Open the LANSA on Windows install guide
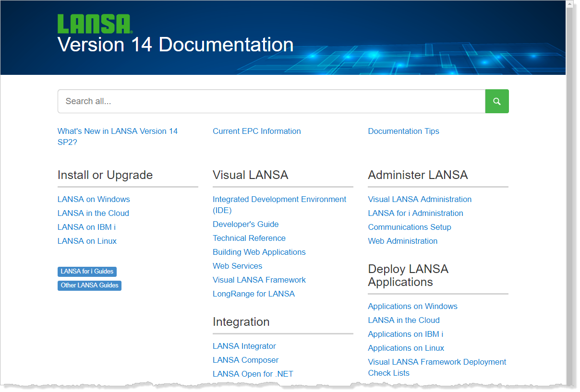 tap(94, 199)
